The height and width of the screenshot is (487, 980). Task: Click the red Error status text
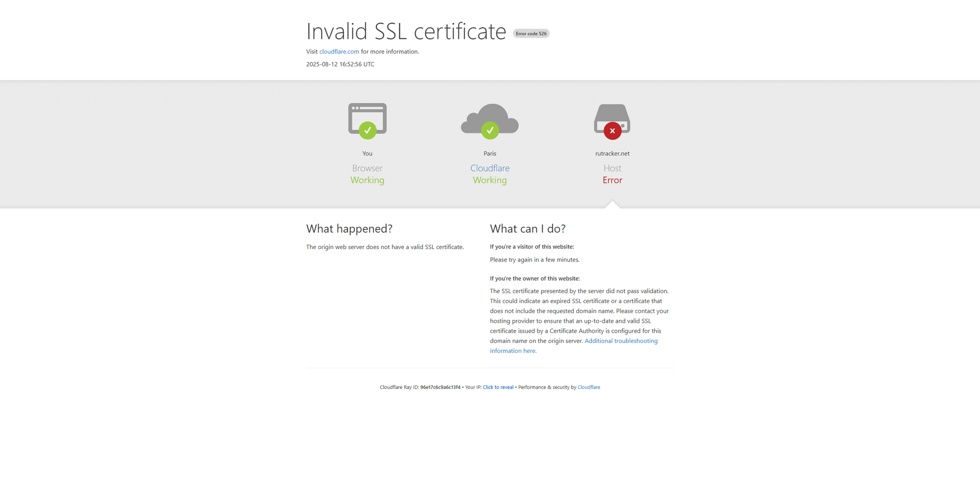pos(612,180)
